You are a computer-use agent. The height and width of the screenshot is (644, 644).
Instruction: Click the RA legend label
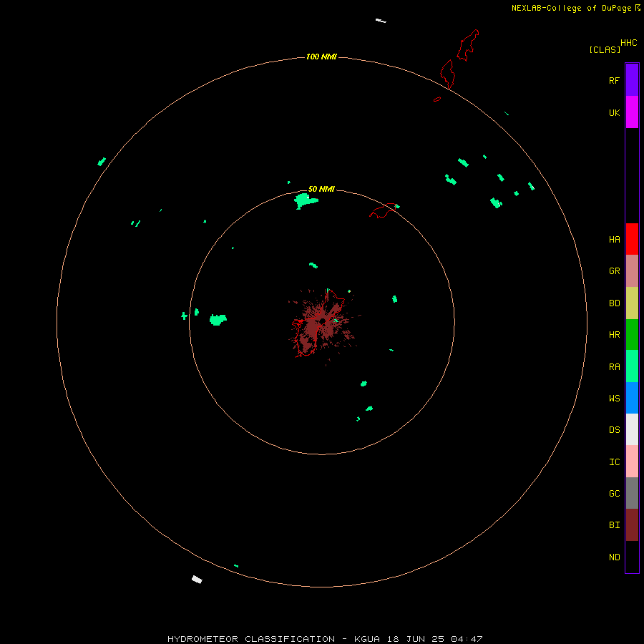614,367
